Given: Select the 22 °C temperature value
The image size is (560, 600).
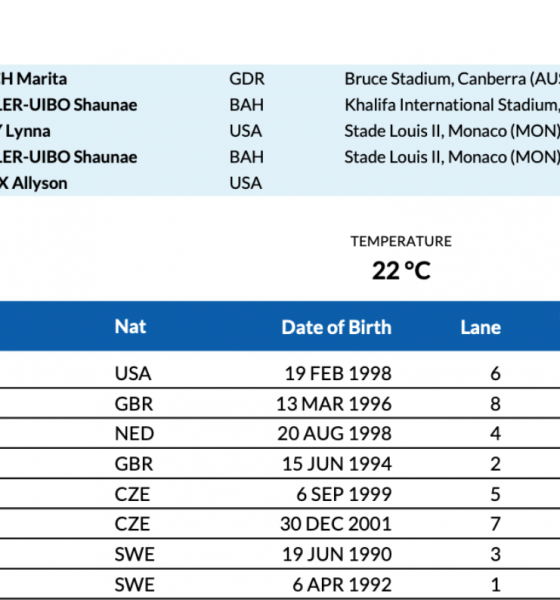Looking at the screenshot, I should click(x=401, y=271).
